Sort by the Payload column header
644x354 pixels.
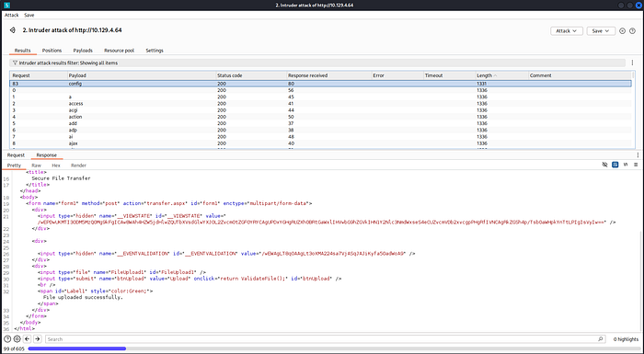(142, 75)
